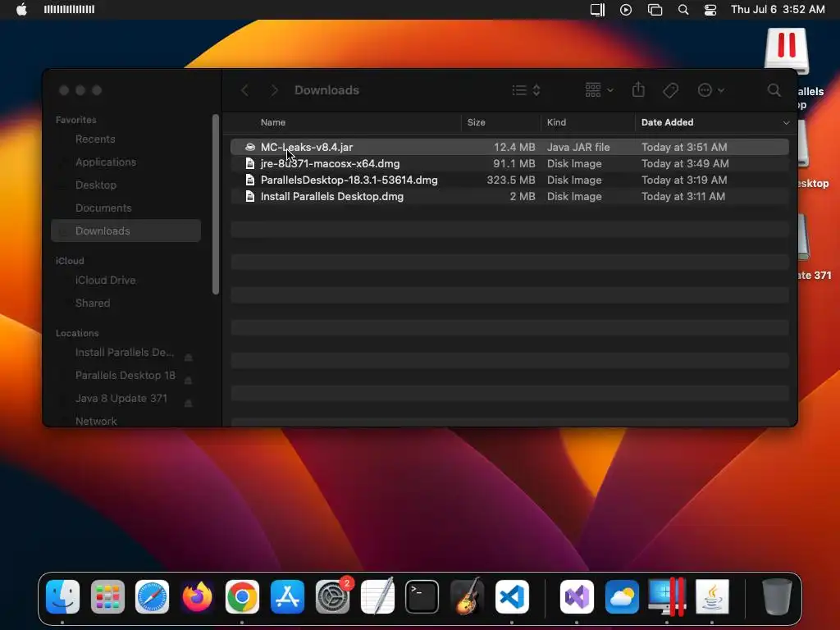840x630 pixels.
Task: Open purple Visual Studio icon in Dock
Action: pos(577,596)
